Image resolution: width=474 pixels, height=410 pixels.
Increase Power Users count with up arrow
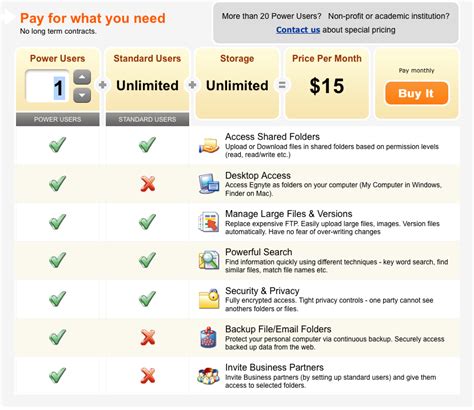(82, 77)
